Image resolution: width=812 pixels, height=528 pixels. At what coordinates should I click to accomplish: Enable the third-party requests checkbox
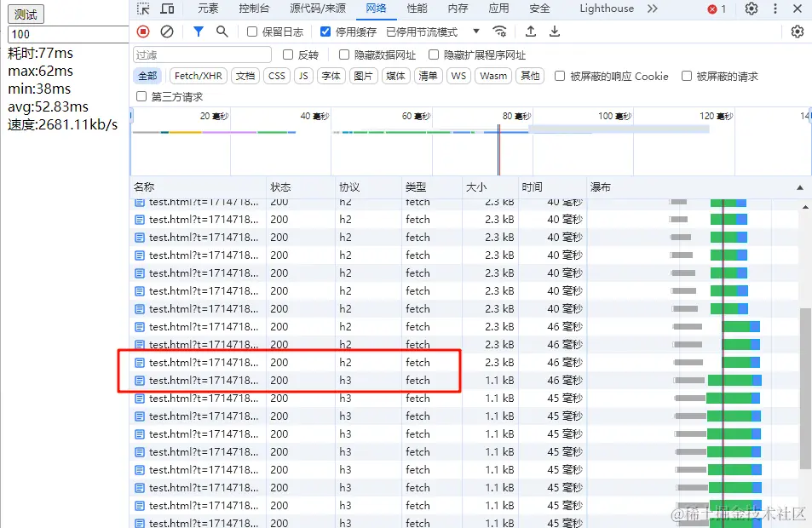(141, 96)
